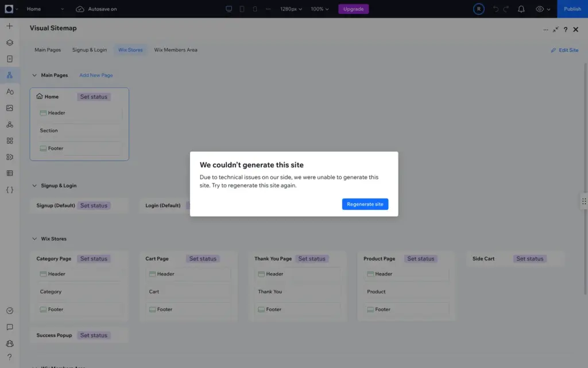Select the Wix Stores tab
This screenshot has width=588, height=368.
[130, 50]
